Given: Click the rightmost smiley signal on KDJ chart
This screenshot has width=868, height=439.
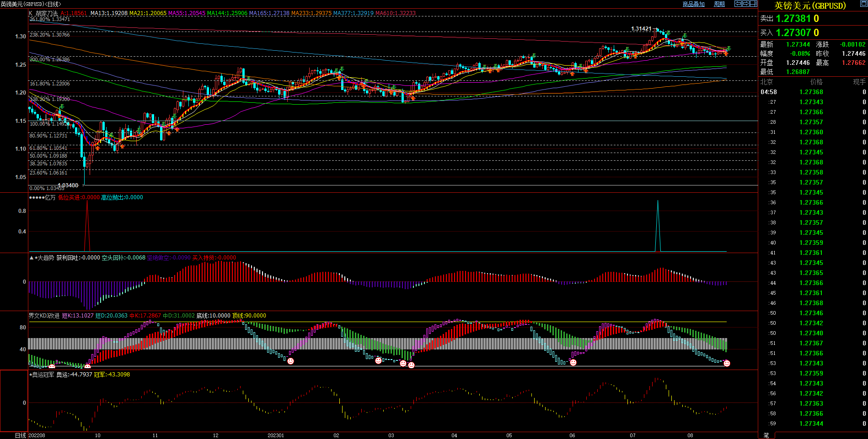Looking at the screenshot, I should coord(727,363).
